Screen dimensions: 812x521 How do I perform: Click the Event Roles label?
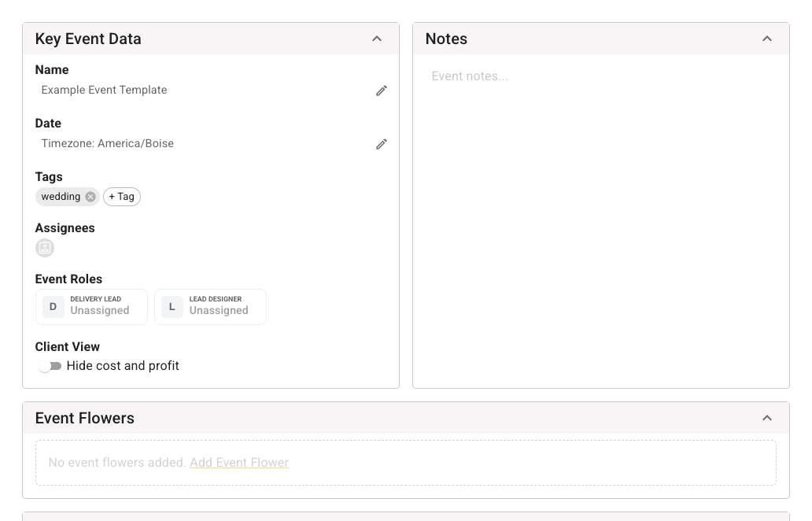(68, 279)
